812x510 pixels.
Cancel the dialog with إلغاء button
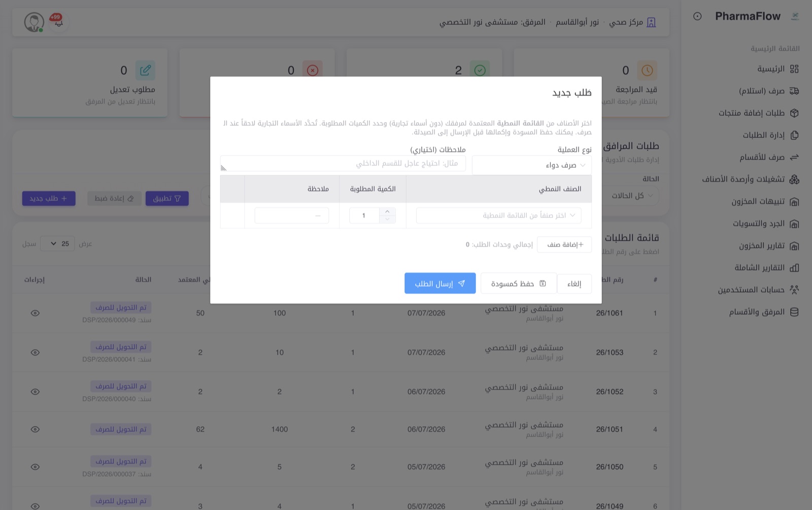click(x=574, y=283)
